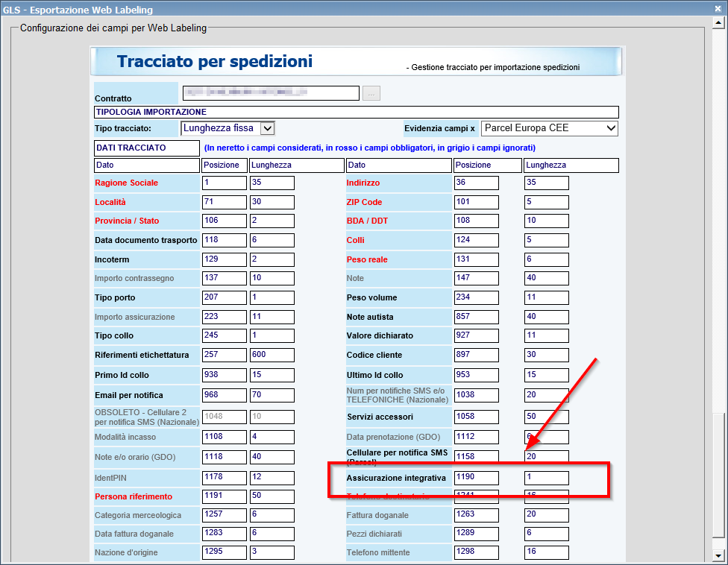Edit the Provincia / Stato position field
The height and width of the screenshot is (565, 728).
(x=225, y=221)
